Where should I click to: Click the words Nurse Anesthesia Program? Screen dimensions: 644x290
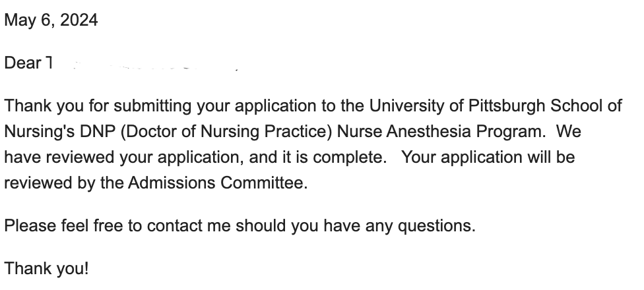(x=441, y=132)
